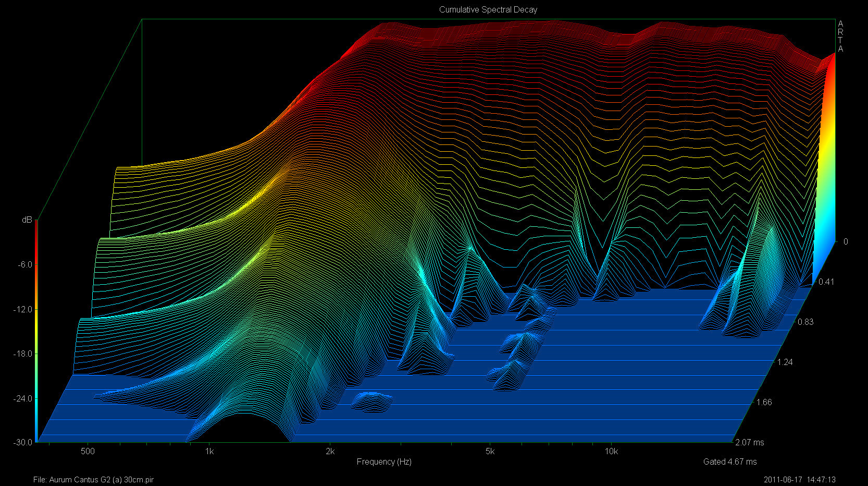Click the -12.0 dB scale value
This screenshot has height=486, width=868.
[23, 309]
